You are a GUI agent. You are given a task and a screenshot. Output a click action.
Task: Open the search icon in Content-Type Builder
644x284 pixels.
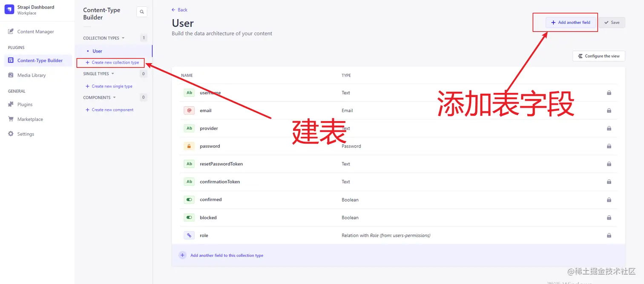142,12
